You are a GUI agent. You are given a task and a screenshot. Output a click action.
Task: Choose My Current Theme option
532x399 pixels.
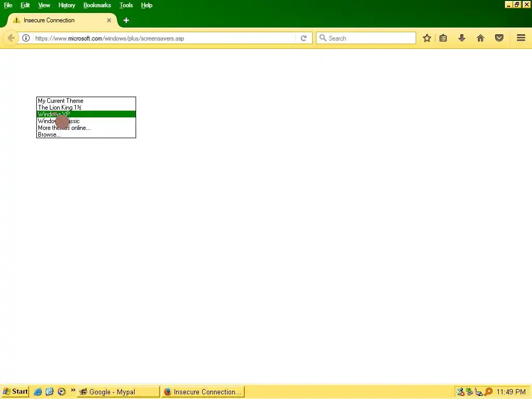click(x=86, y=101)
